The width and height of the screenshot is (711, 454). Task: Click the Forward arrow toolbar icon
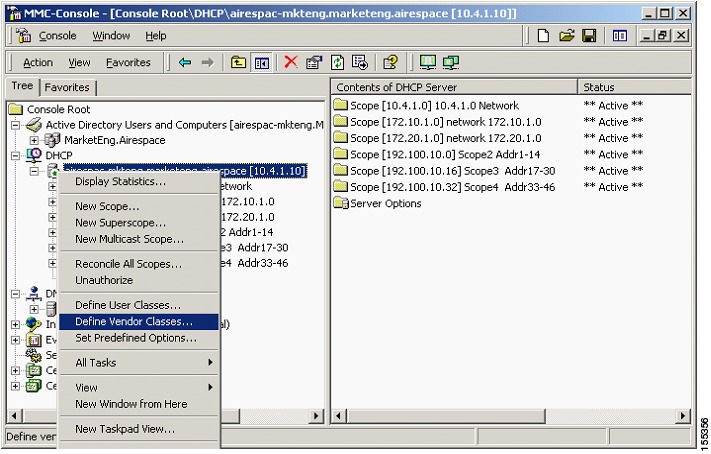[x=208, y=62]
